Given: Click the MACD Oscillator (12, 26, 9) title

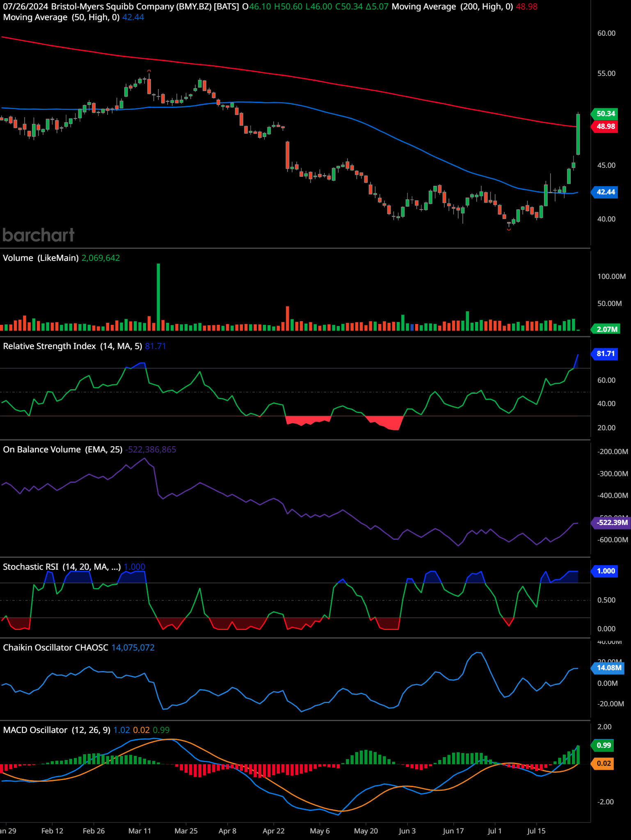Looking at the screenshot, I should pos(57,730).
